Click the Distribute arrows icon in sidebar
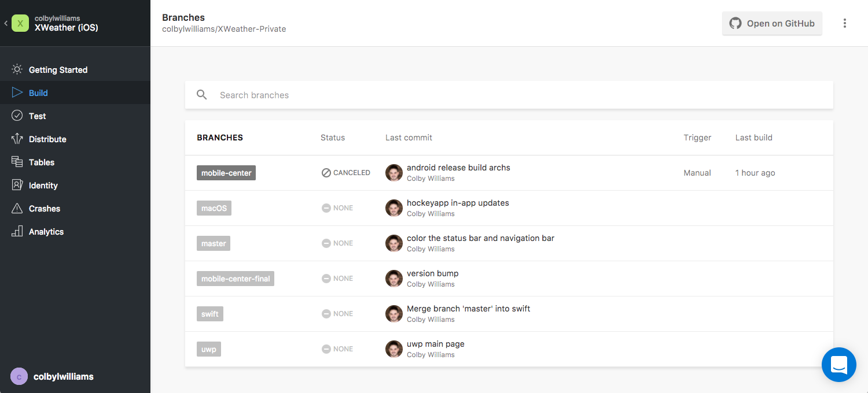The image size is (868, 393). (x=17, y=139)
